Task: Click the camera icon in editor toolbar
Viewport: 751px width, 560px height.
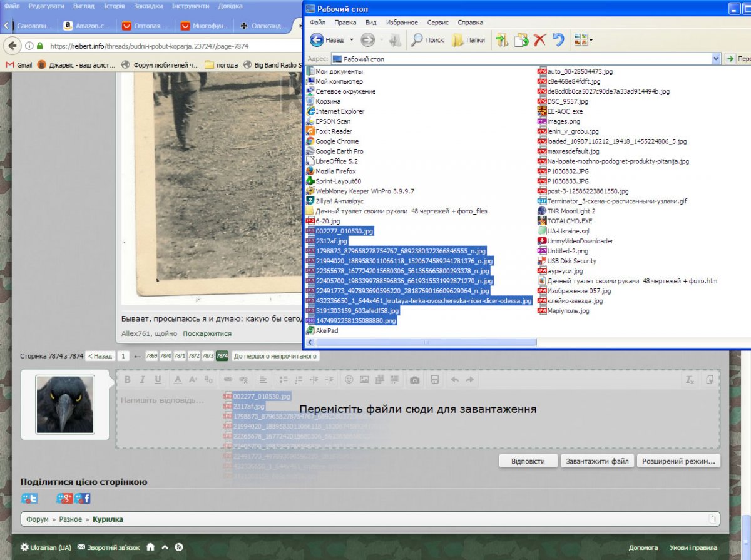Action: coord(414,380)
